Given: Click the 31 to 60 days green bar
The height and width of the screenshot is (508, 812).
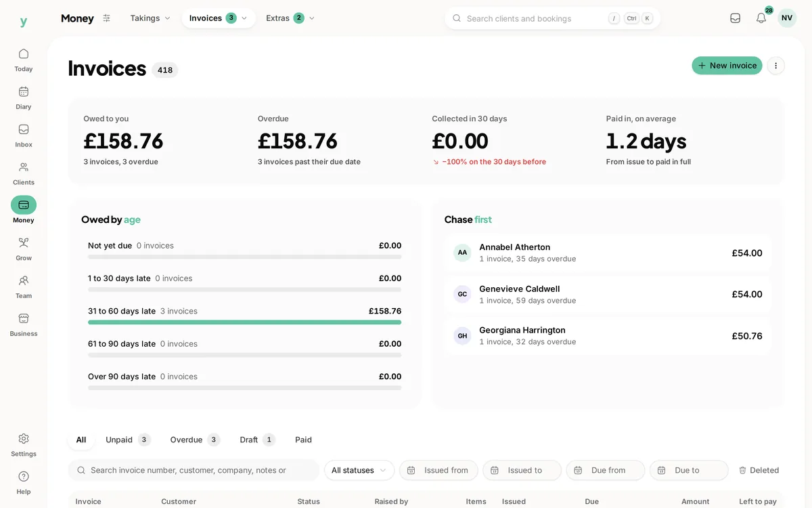Looking at the screenshot, I should pos(244,322).
